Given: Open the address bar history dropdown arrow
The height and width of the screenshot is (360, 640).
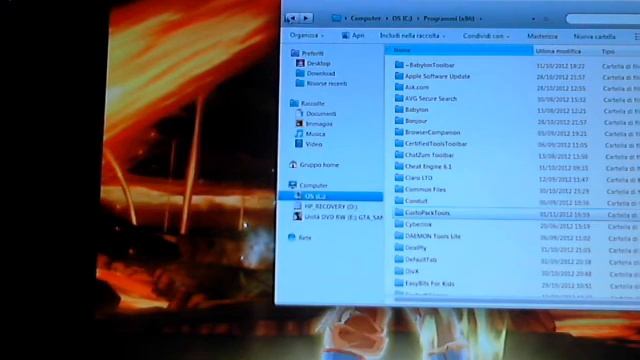Looking at the screenshot, I should pos(533,19).
